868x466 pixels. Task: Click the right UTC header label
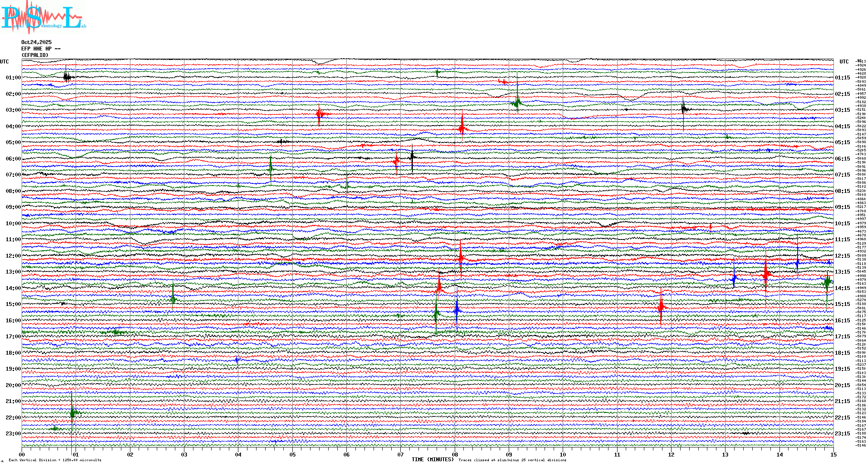coord(844,62)
